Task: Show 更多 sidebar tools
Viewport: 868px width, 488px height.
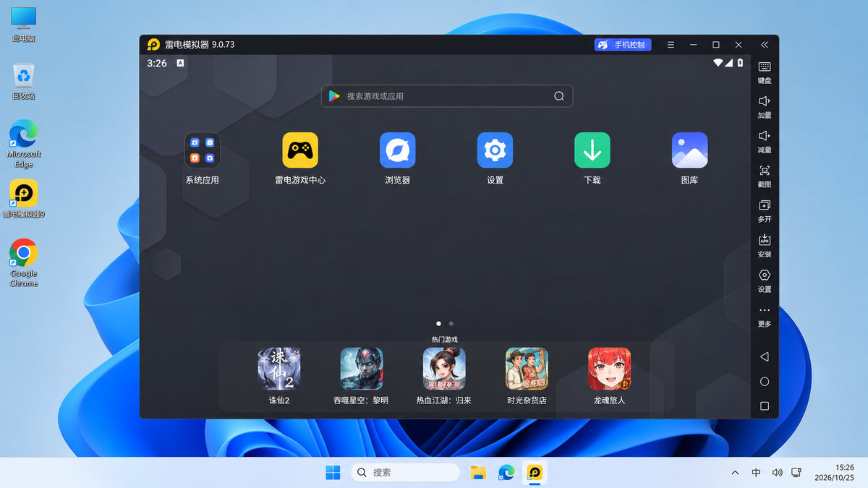Action: (765, 316)
